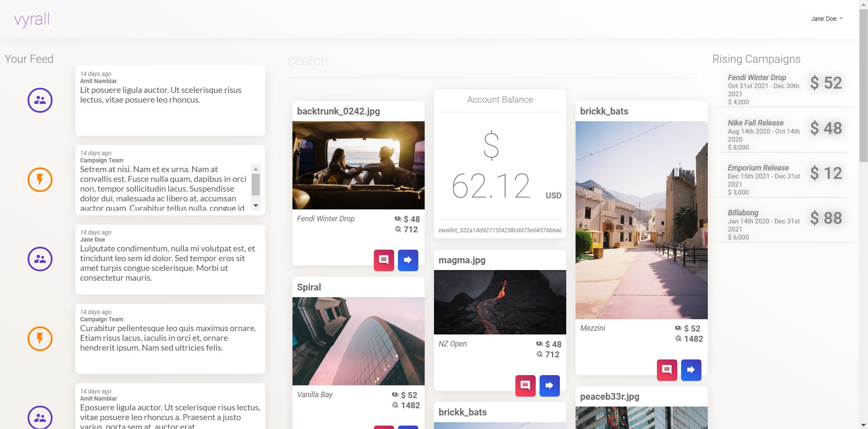The width and height of the screenshot is (868, 429).
Task: Click the search input field
Action: coord(492,61)
